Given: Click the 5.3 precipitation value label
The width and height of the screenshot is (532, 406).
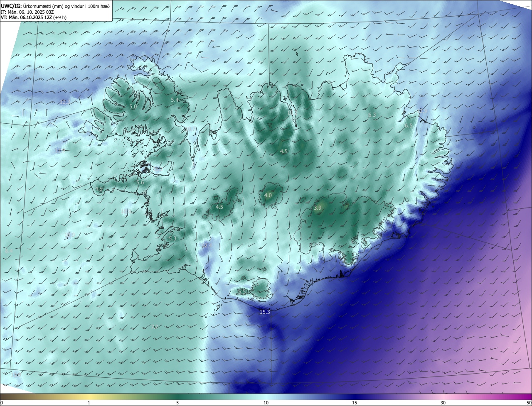Looking at the screenshot, I should tap(173, 239).
